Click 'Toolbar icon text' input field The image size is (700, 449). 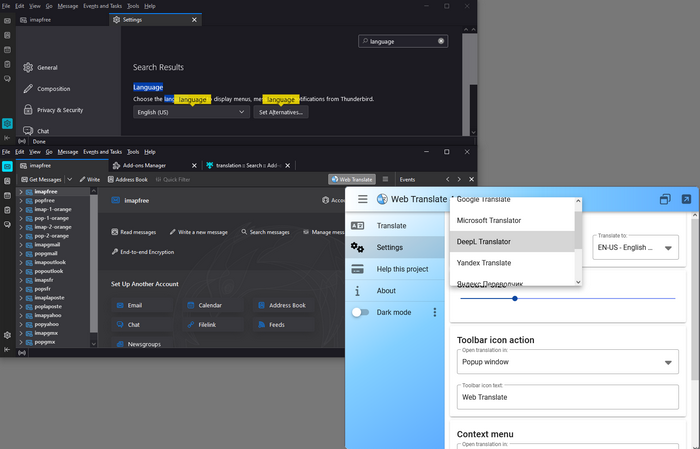567,397
